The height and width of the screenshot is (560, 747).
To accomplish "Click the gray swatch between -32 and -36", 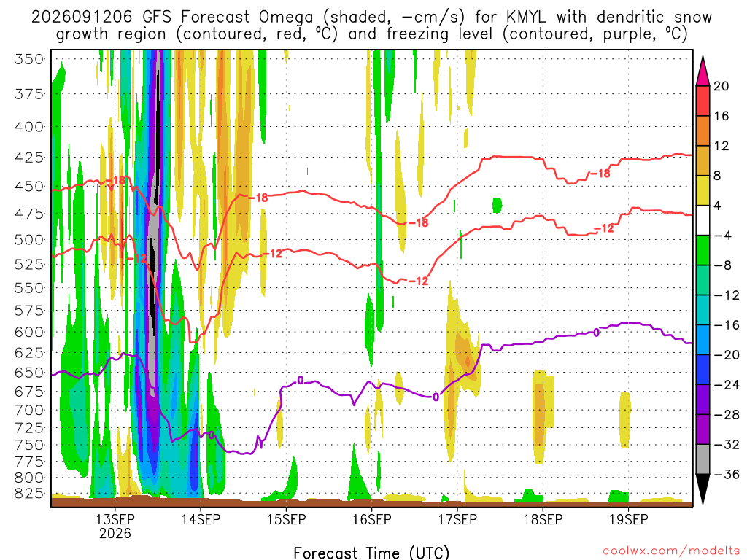I will (703, 459).
